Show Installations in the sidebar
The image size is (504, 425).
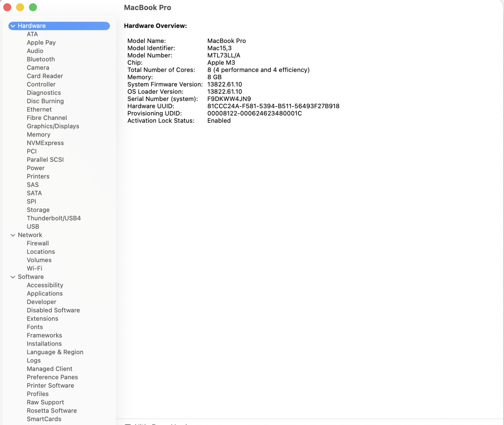tap(44, 344)
